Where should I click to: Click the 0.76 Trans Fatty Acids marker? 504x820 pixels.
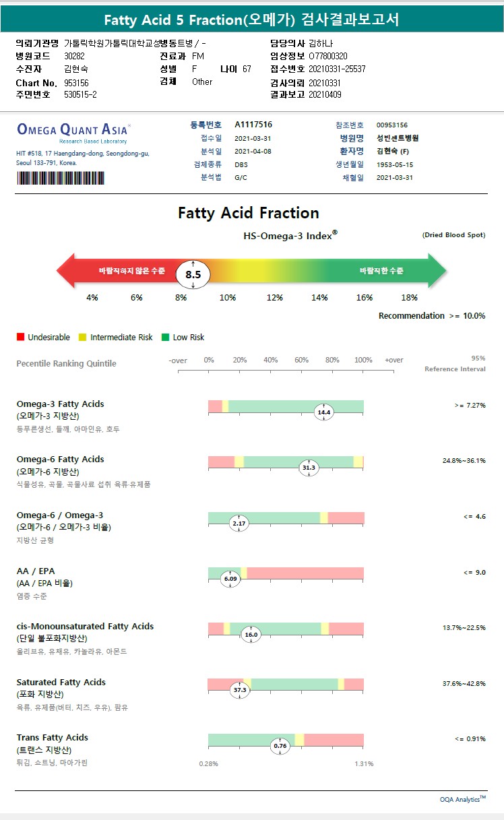(280, 746)
